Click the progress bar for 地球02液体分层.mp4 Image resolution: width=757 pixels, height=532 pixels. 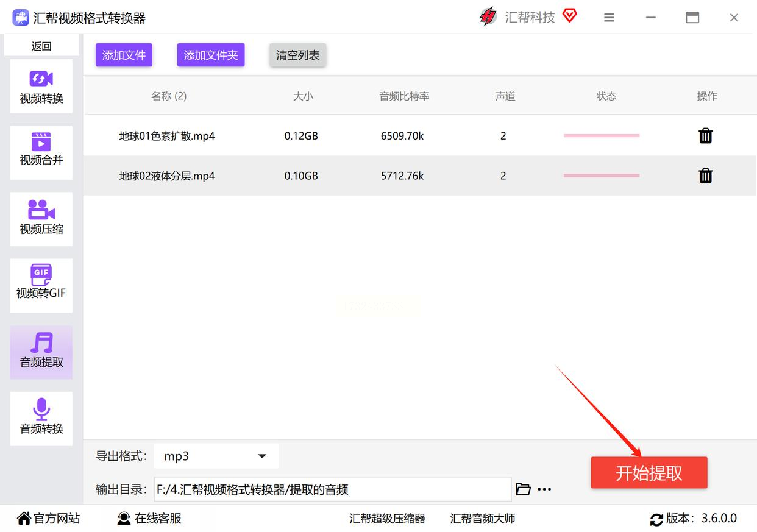tap(602, 176)
